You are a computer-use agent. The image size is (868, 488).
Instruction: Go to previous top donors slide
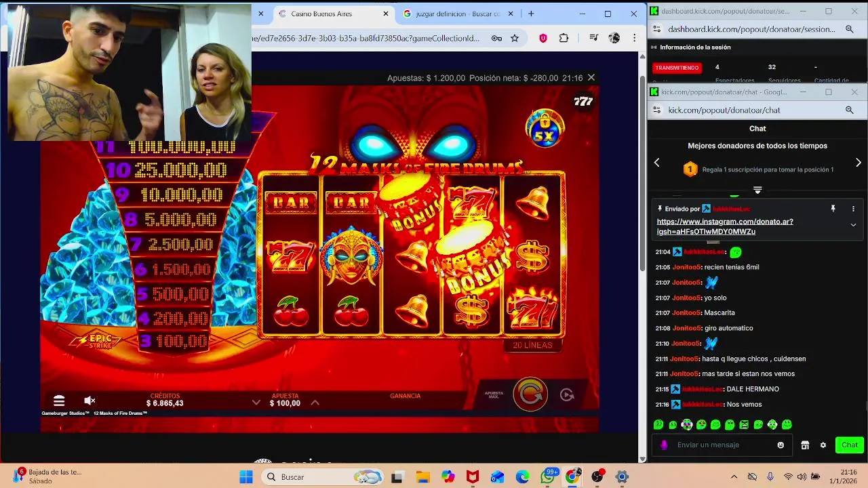coord(656,163)
